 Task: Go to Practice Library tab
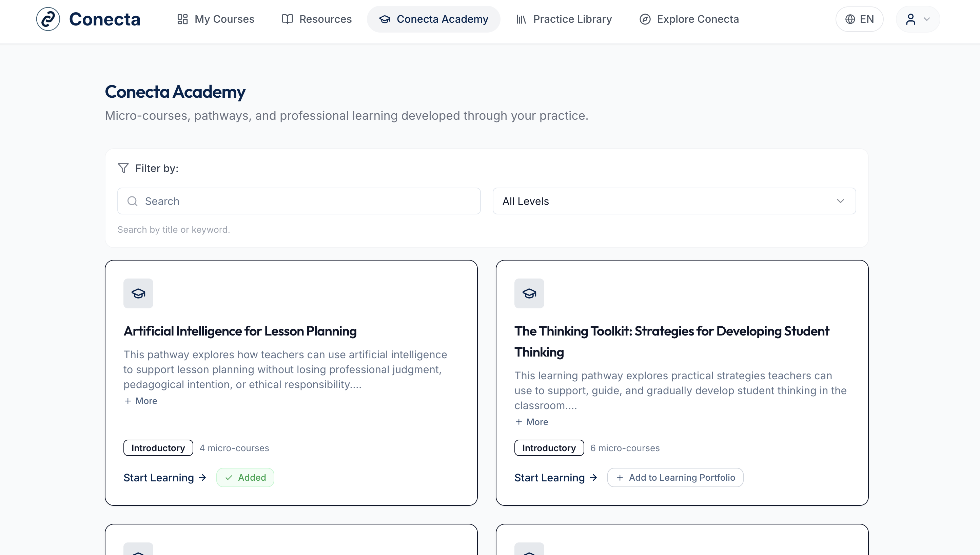(564, 19)
